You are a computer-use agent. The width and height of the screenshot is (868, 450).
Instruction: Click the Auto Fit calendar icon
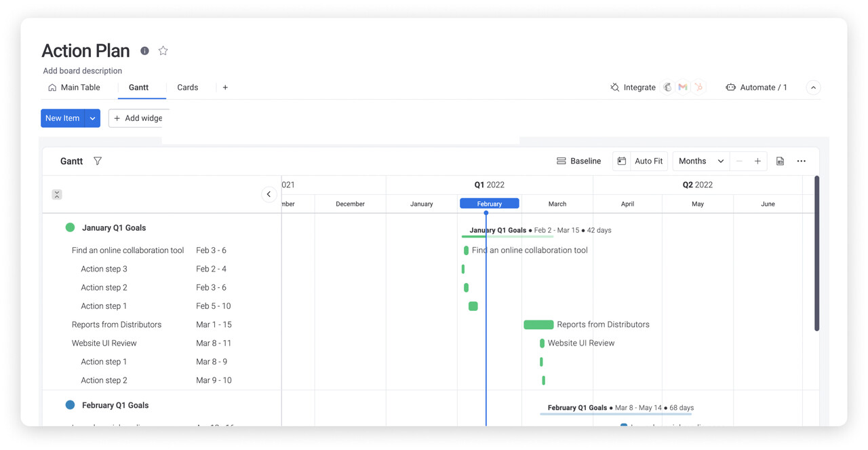tap(622, 161)
